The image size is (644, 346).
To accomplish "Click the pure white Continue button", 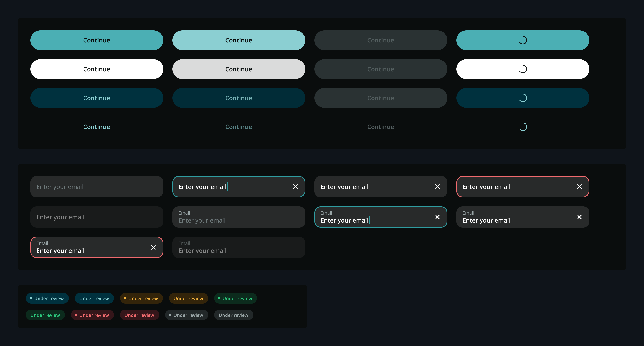I will click(97, 69).
